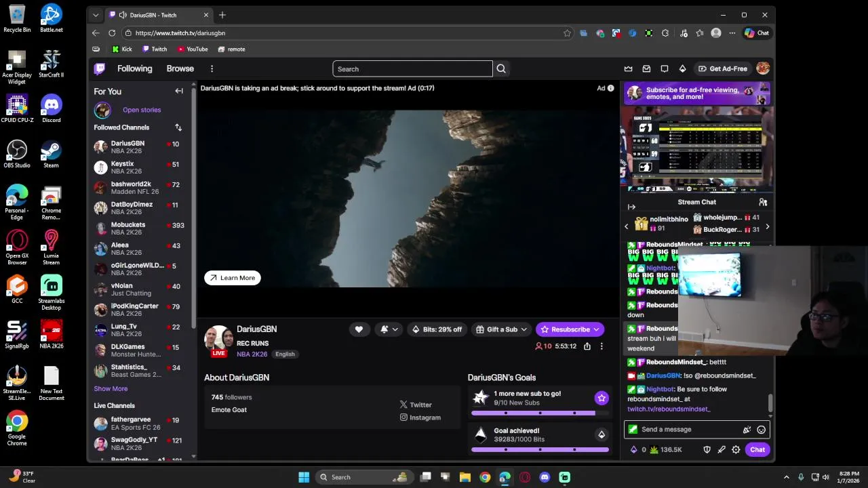Image resolution: width=868 pixels, height=488 pixels.
Task: Open stream options three-dot menu
Action: point(601,346)
